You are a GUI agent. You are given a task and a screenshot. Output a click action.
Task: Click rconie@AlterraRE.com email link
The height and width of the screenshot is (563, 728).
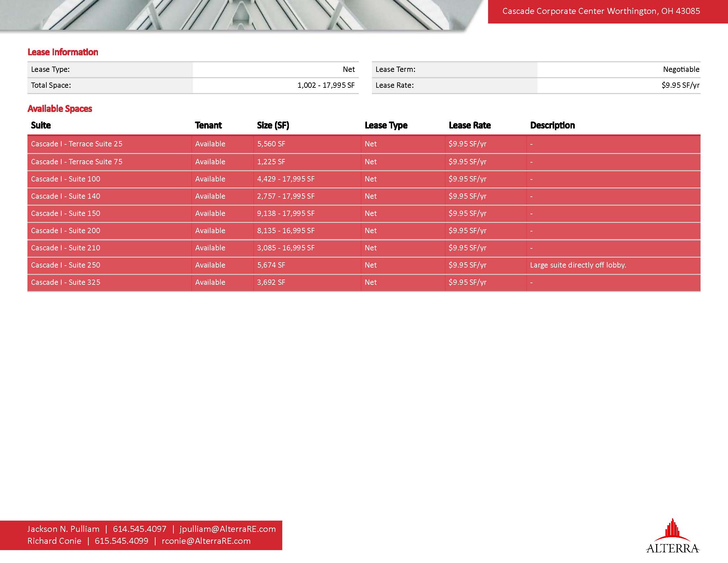point(206,541)
